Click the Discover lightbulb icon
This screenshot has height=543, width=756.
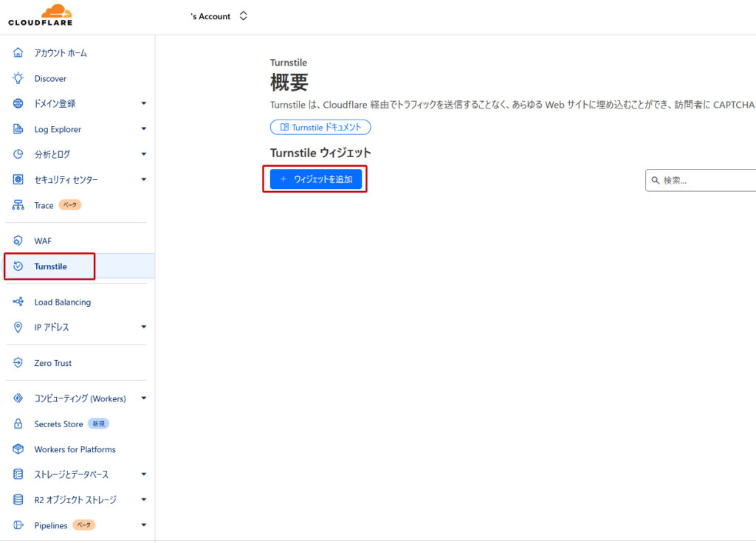coord(18,78)
